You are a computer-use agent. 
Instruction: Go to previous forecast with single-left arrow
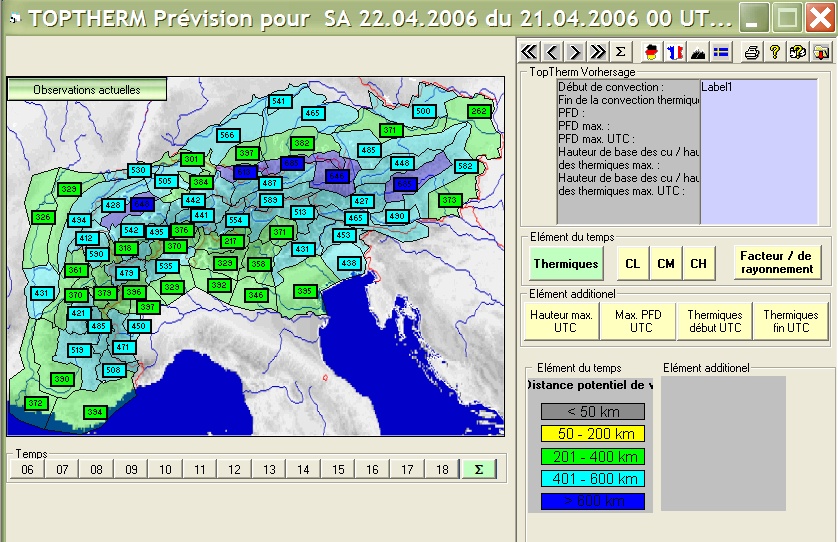pos(552,52)
